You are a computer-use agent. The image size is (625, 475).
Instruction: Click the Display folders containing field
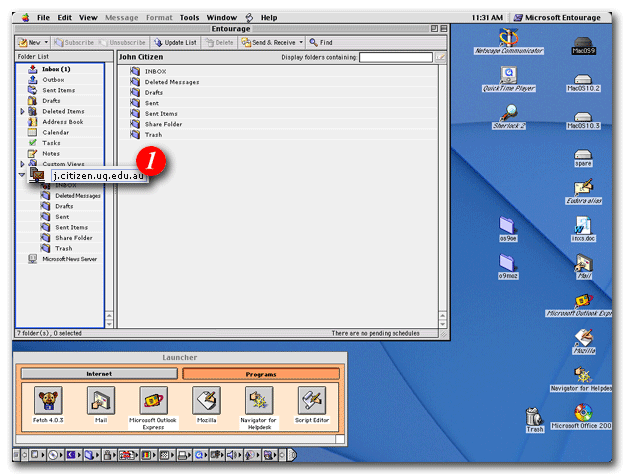pyautogui.click(x=396, y=58)
